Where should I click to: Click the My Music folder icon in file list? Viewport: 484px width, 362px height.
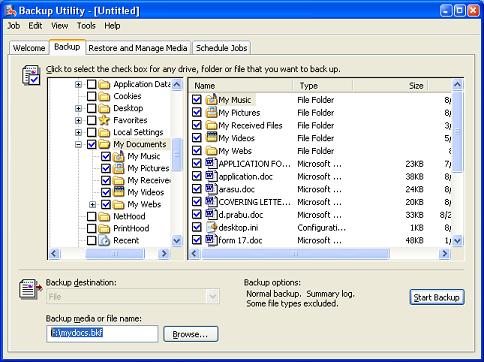tap(211, 99)
